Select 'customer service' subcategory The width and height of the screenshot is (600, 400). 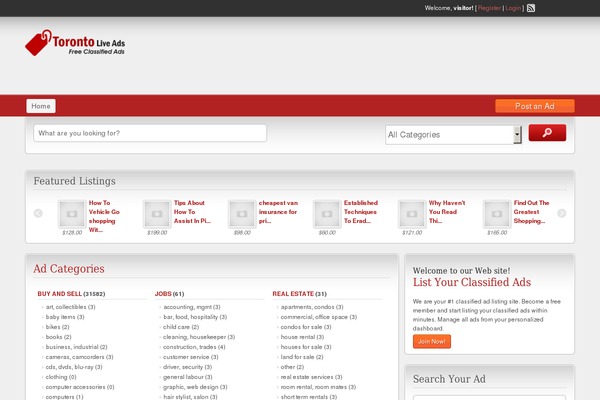tap(186, 357)
